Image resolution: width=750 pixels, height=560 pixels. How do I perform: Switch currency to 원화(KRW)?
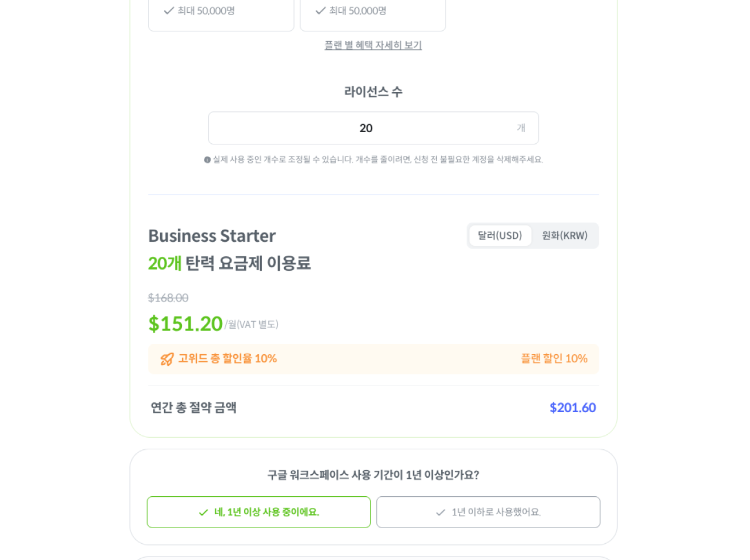coord(565,235)
